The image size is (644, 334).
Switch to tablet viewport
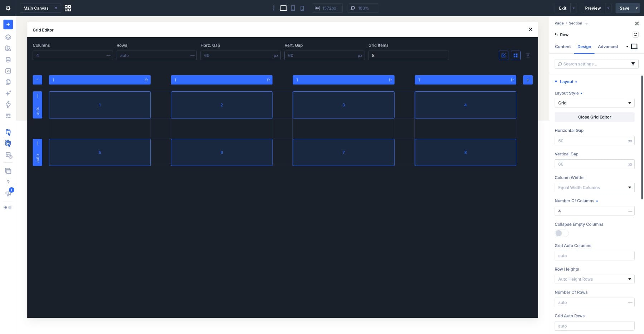(x=293, y=8)
